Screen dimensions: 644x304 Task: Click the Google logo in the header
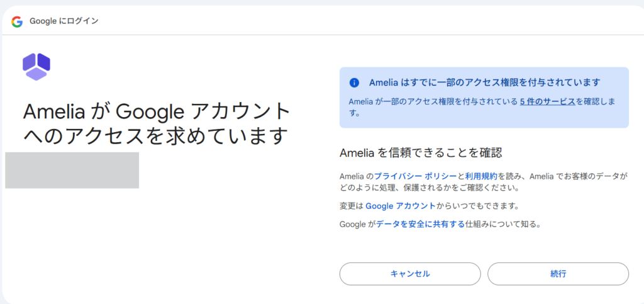coord(17,21)
